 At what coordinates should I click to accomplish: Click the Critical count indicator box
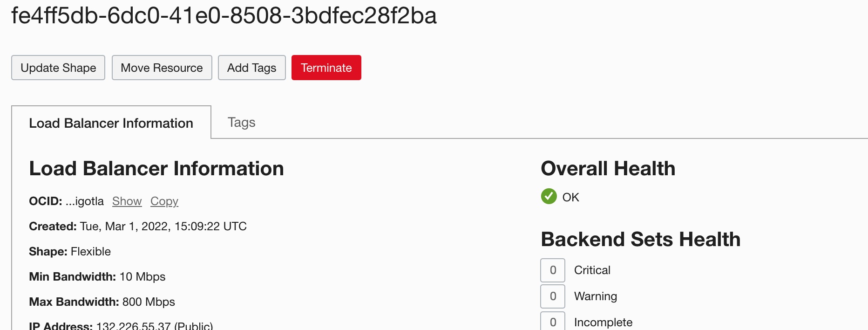point(552,270)
